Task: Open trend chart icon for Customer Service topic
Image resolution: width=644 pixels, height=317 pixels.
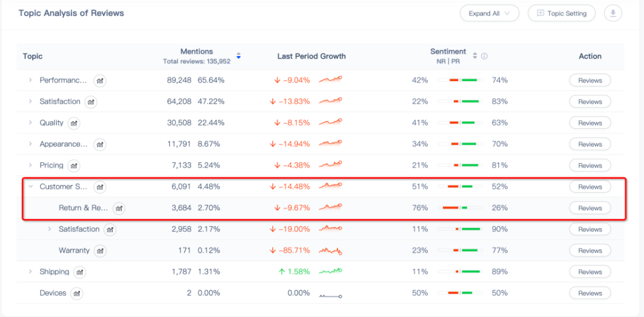Action: (x=100, y=187)
